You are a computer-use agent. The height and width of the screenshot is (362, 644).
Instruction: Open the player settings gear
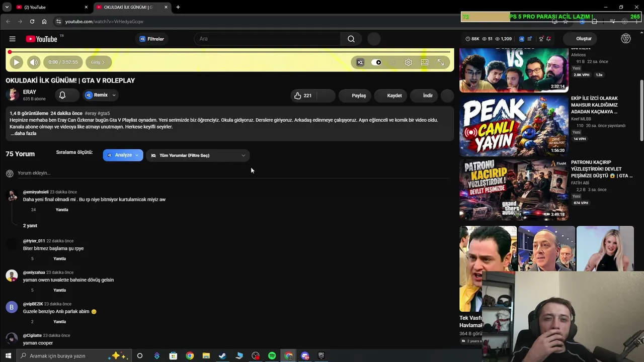pyautogui.click(x=409, y=62)
